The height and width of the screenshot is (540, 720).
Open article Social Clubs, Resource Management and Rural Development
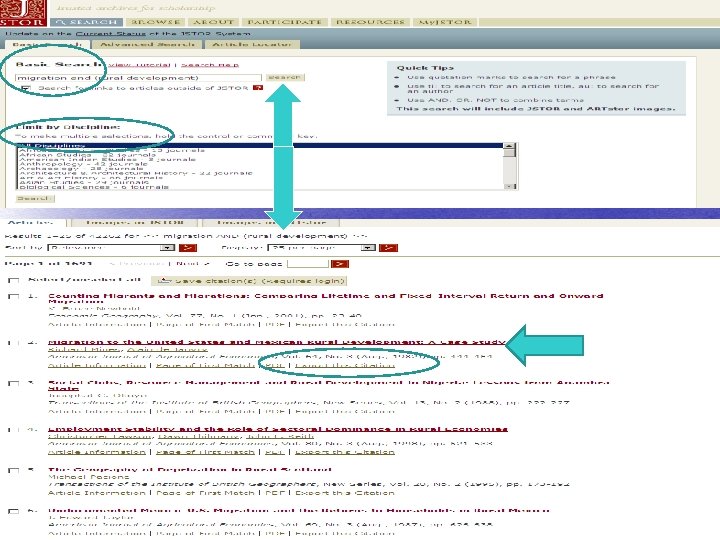coord(328,385)
